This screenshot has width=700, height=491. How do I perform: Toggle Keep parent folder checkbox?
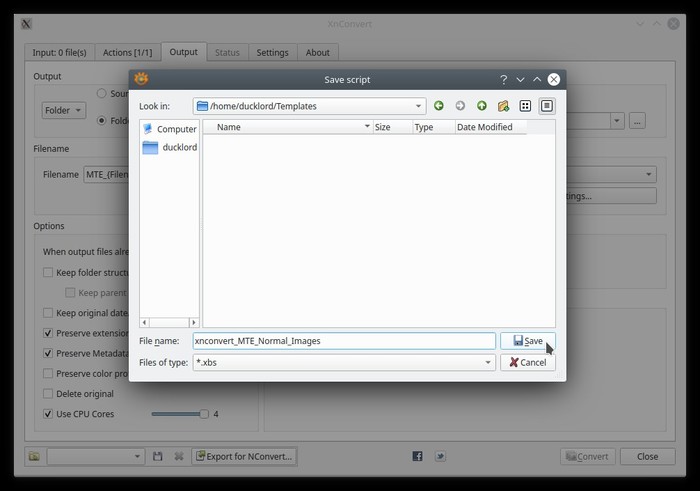point(70,293)
